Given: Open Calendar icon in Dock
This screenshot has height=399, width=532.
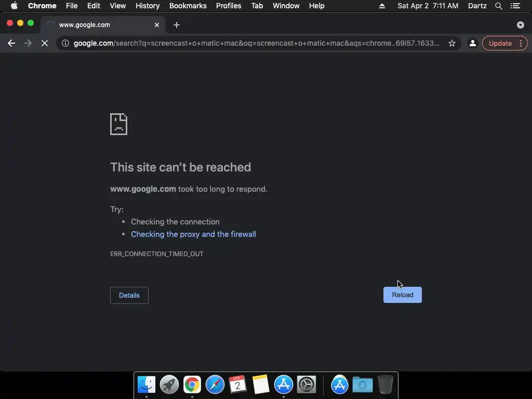Looking at the screenshot, I should click(237, 385).
